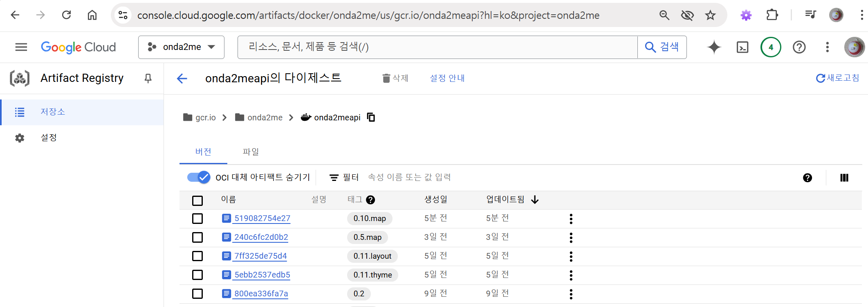This screenshot has height=307, width=868.
Task: Switch to the 버전 tab
Action: [203, 152]
